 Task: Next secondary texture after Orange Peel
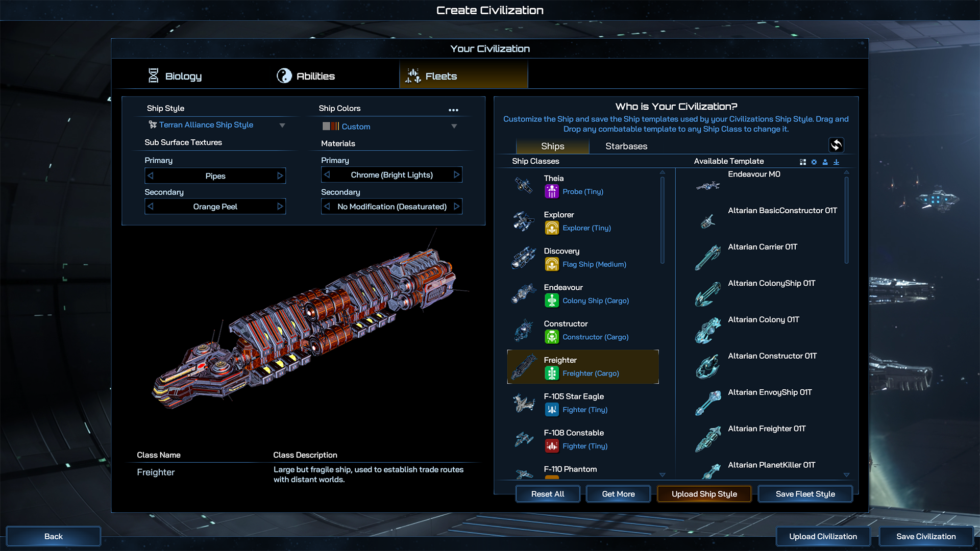click(x=280, y=206)
